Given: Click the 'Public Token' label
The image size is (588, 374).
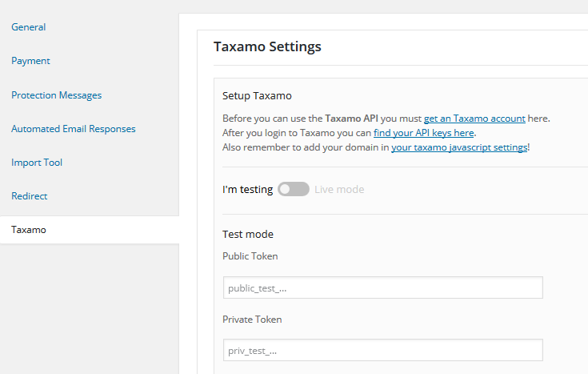Looking at the screenshot, I should 250,256.
